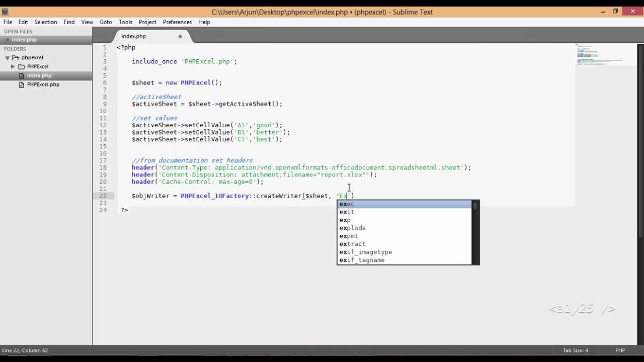Click the closing '?>' tag
The image size is (644, 362).
click(124, 210)
